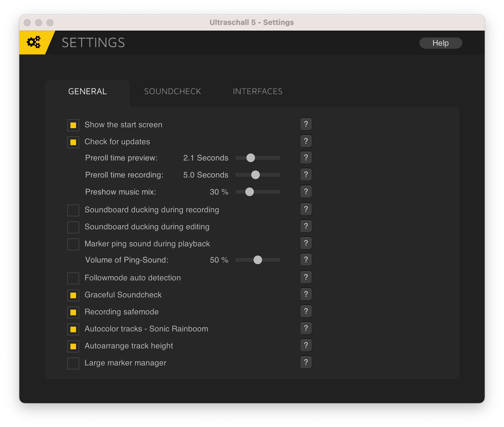Viewport: 504px width, 427px height.
Task: Open help for Preshow music mix
Action: click(x=306, y=192)
